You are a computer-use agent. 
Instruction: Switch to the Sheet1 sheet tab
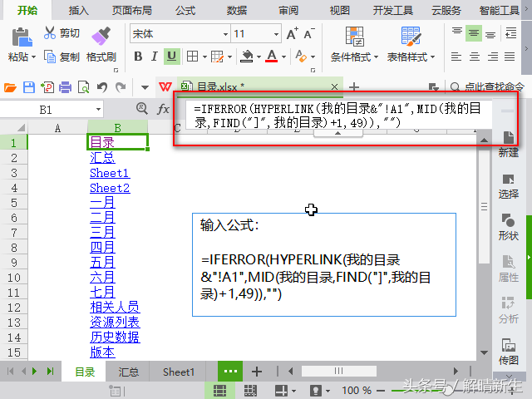tap(179, 372)
